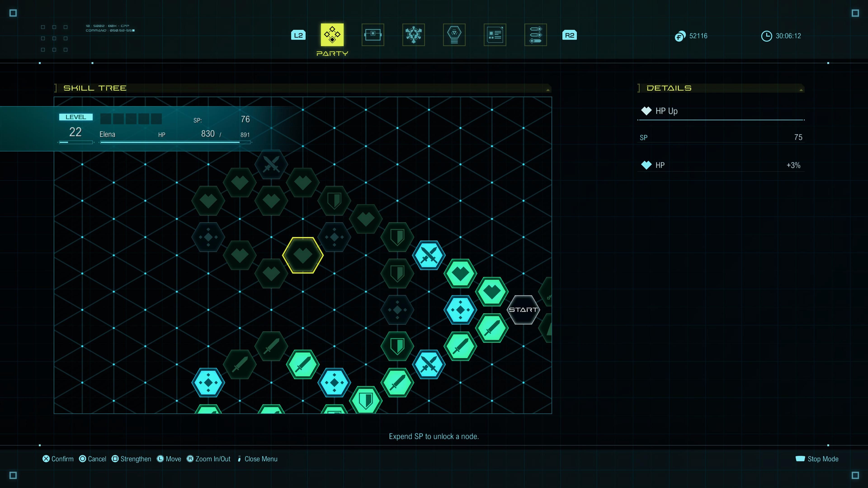Screen dimensions: 868x488
Task: Select cyan diamond node left of green shield
Action: click(x=334, y=382)
